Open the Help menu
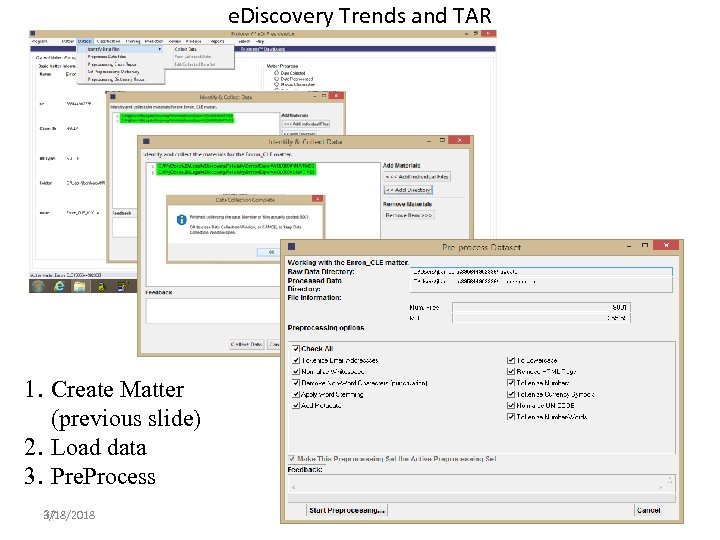720x540 pixels. (x=260, y=41)
